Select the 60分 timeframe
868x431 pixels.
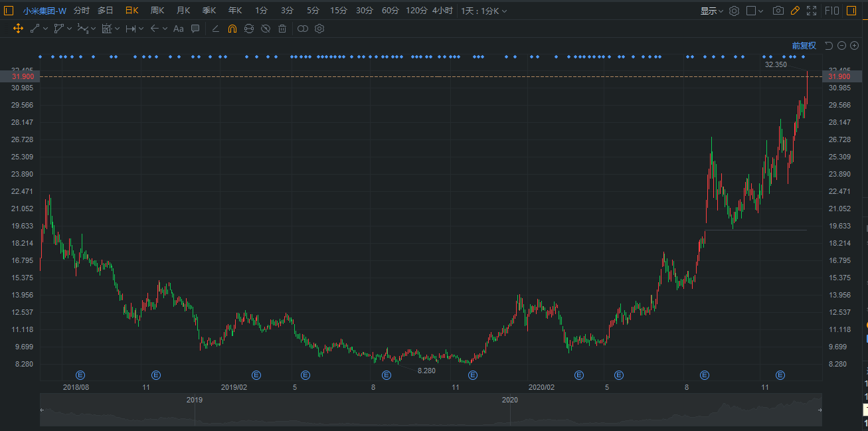click(391, 11)
